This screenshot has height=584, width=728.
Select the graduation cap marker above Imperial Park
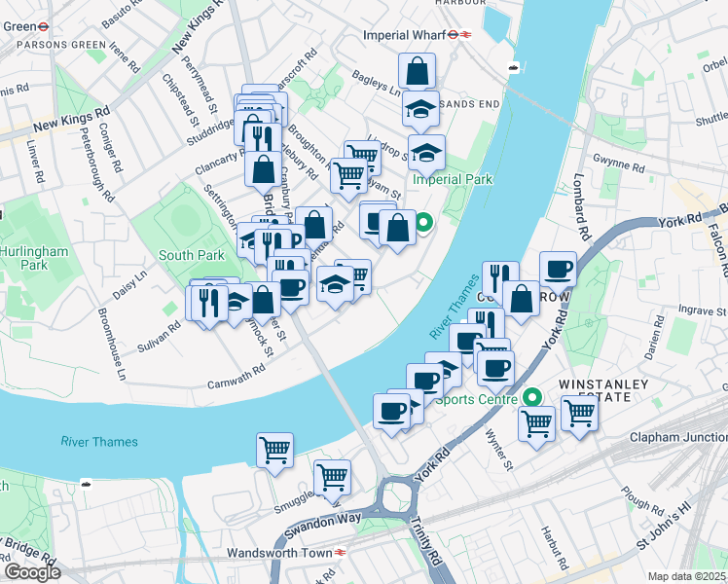pyautogui.click(x=426, y=153)
